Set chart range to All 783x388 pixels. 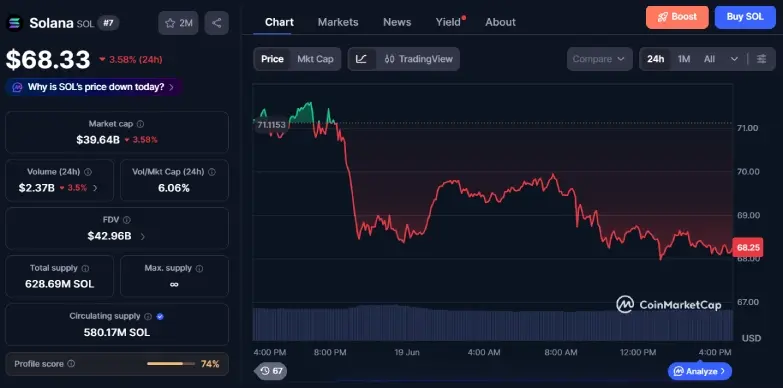pyautogui.click(x=709, y=59)
